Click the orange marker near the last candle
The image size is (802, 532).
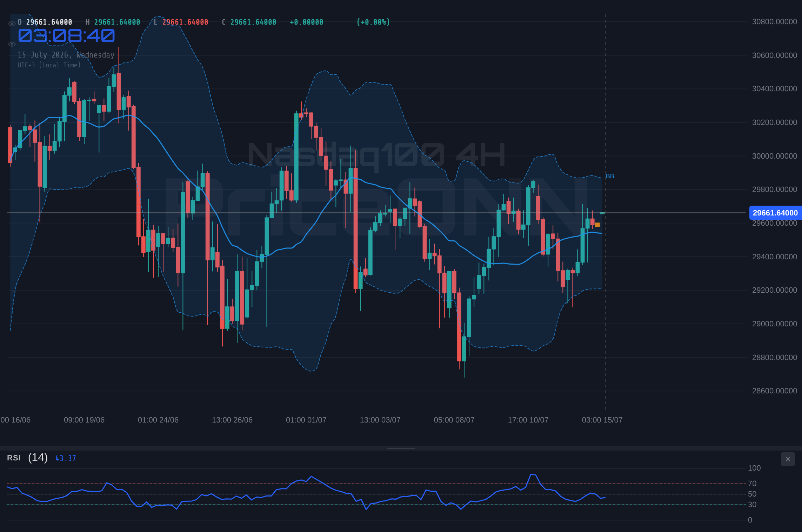click(x=597, y=225)
